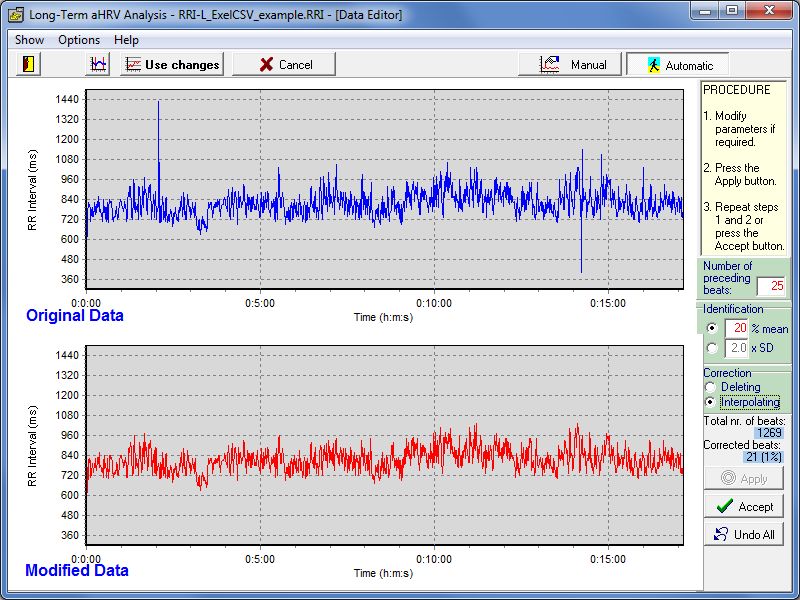The height and width of the screenshot is (600, 800).
Task: Click the number of preceding beats field
Action: [771, 287]
